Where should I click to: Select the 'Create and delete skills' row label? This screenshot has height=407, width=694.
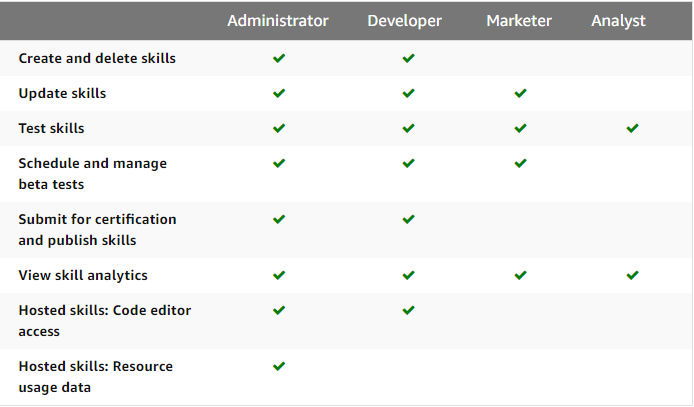[97, 58]
